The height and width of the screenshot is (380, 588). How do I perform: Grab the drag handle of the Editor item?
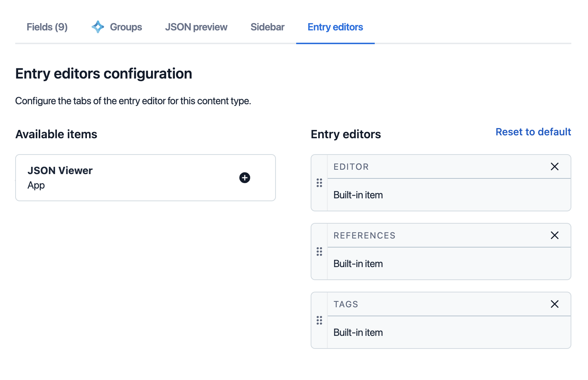click(x=319, y=183)
